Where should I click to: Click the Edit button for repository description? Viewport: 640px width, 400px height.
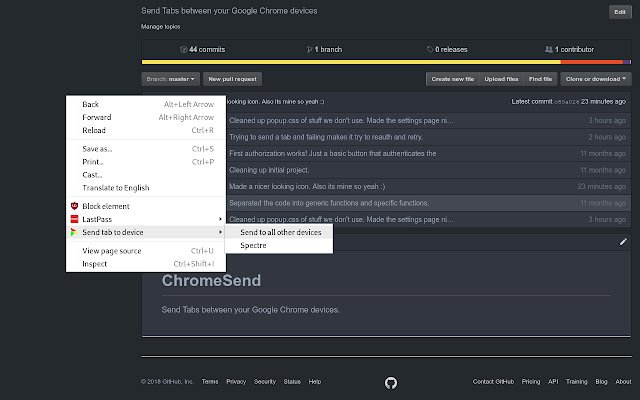[x=620, y=12]
